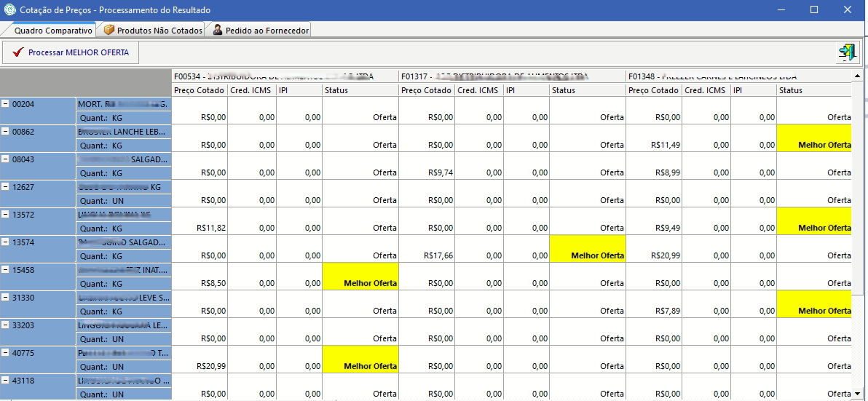The image size is (868, 401).
Task: Select the yellow Melhor Oferta cell for item 15458
Action: [x=360, y=277]
